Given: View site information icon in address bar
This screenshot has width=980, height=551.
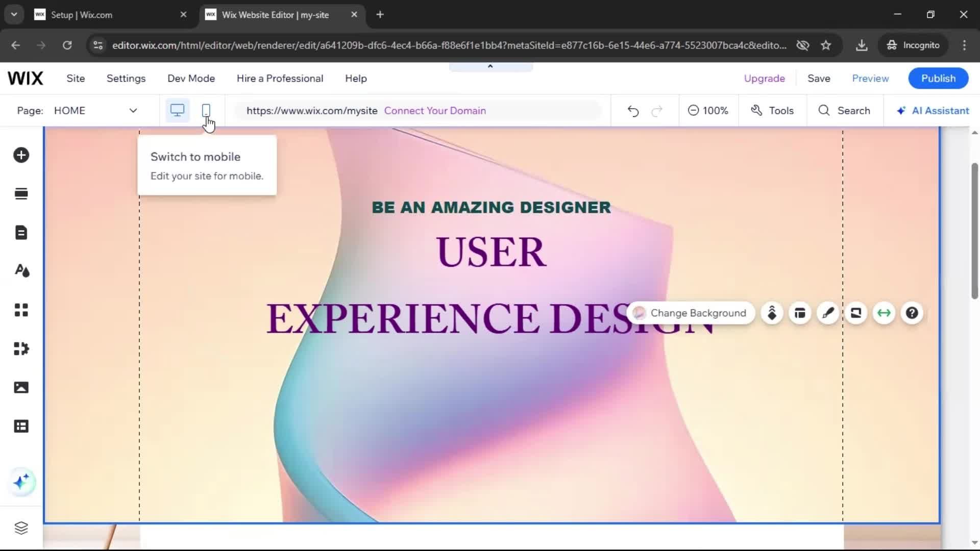Looking at the screenshot, I should [x=98, y=45].
